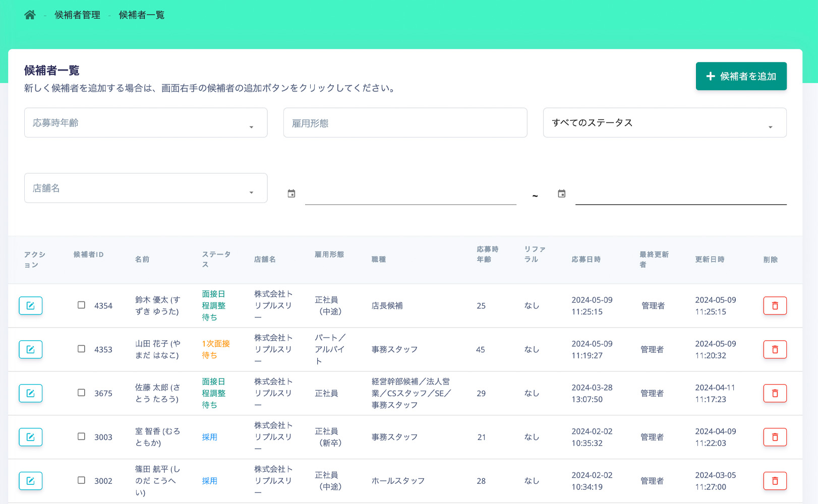Edit candidate 3003
This screenshot has width=818, height=504.
click(31, 437)
